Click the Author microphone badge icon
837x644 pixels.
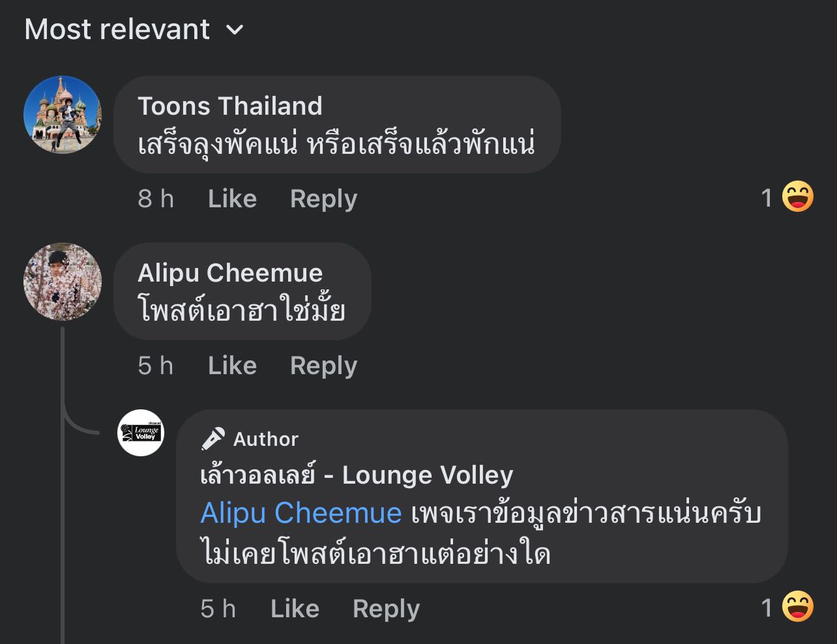(x=213, y=439)
